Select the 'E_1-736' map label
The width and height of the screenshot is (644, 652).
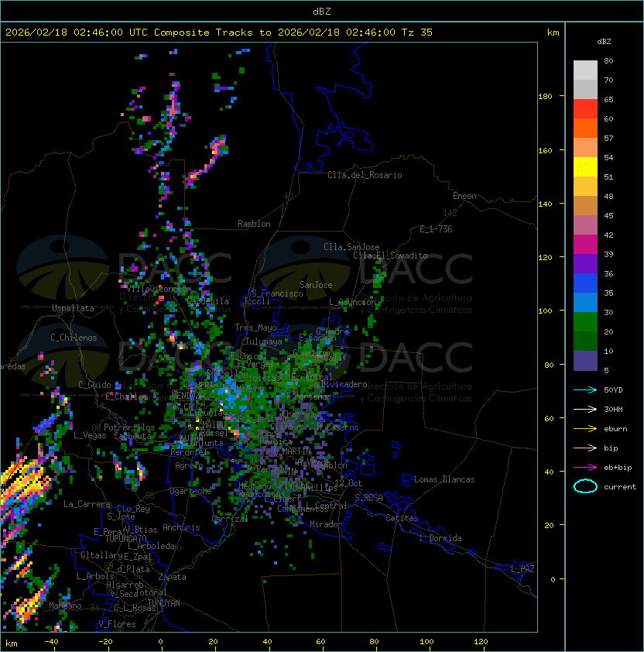point(436,229)
